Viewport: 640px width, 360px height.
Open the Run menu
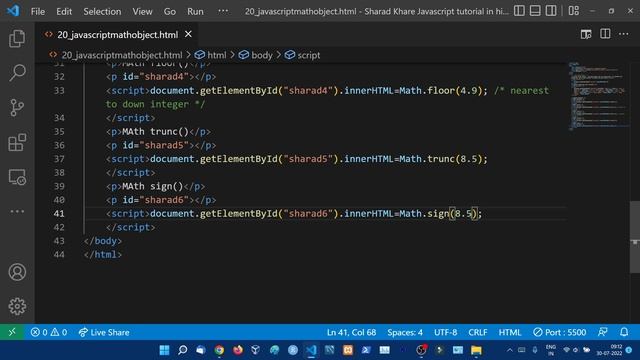tap(195, 11)
